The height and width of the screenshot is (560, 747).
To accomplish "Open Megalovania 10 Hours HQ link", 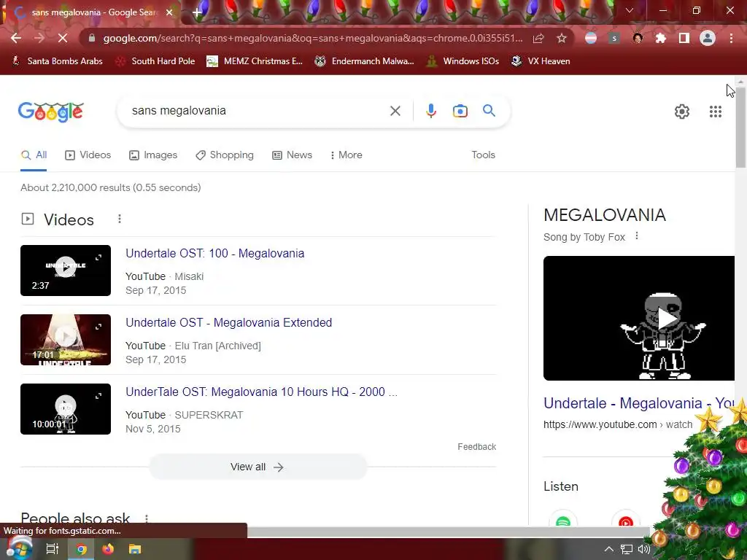I will (262, 392).
